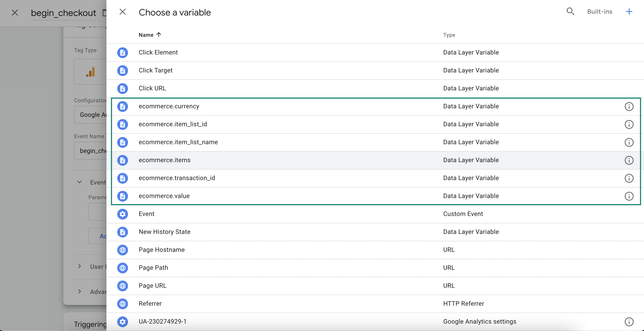The image size is (644, 331).
Task: Click the Page URL globe icon
Action: pos(123,286)
